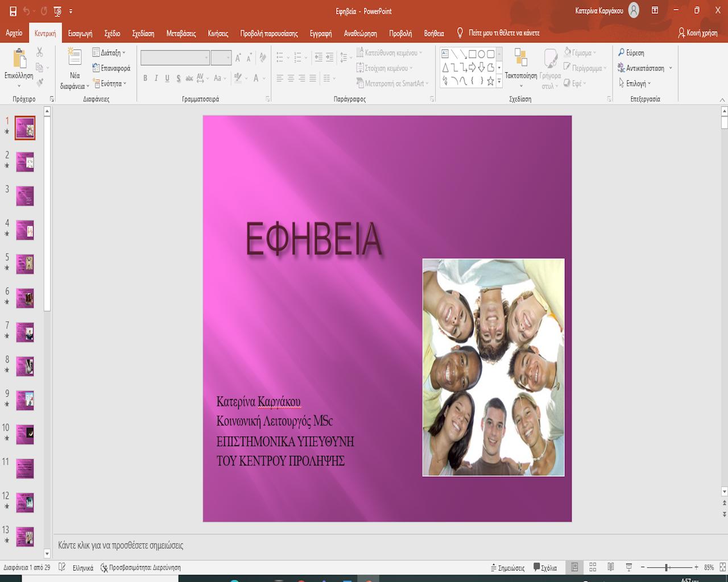
Task: Open the Insert (Εισαγωγή) tab
Action: click(x=80, y=34)
